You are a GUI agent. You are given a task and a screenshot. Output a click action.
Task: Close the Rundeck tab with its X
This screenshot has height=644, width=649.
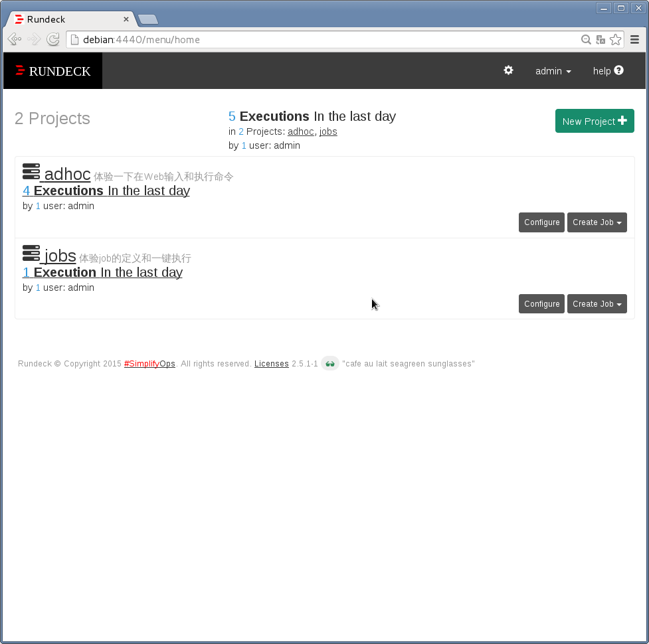126,19
